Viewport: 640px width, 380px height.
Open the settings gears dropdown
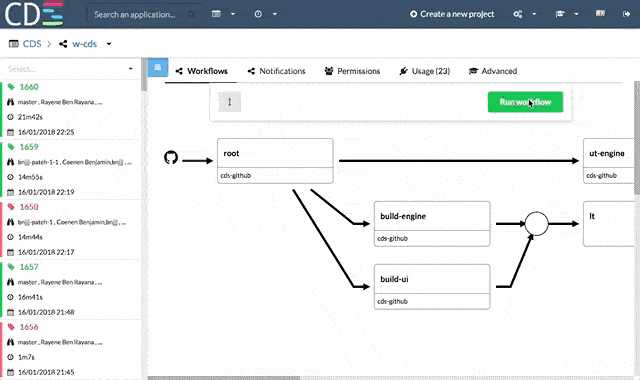524,14
